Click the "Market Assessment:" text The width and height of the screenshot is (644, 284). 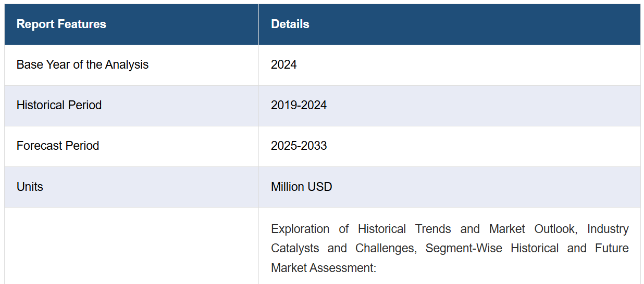click(323, 268)
